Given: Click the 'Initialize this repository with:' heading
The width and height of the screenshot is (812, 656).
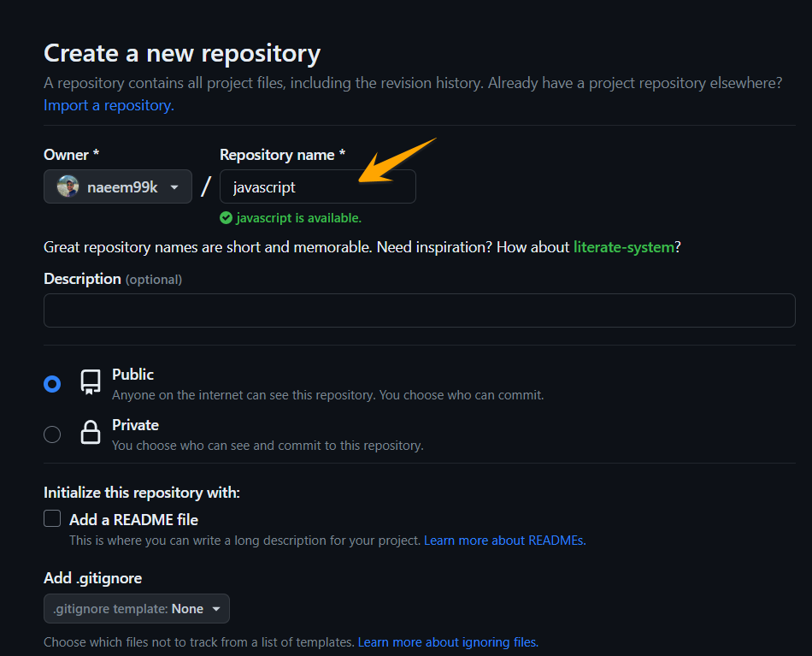Looking at the screenshot, I should (142, 493).
